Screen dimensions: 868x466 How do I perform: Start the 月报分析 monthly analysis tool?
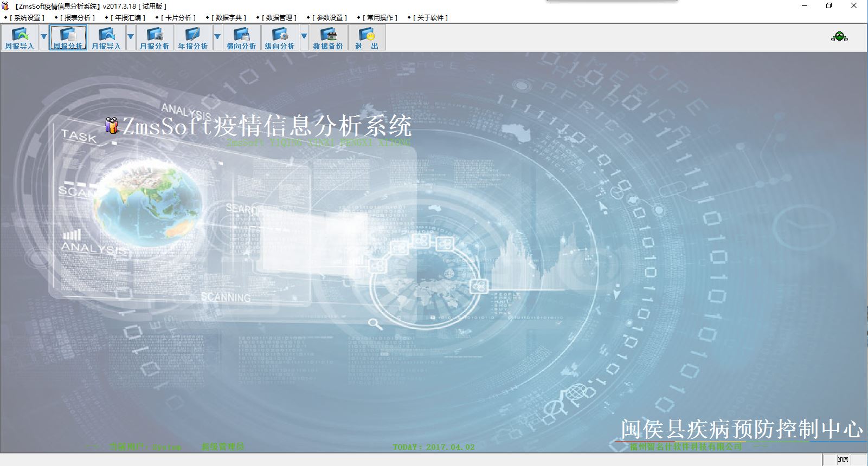click(x=155, y=38)
